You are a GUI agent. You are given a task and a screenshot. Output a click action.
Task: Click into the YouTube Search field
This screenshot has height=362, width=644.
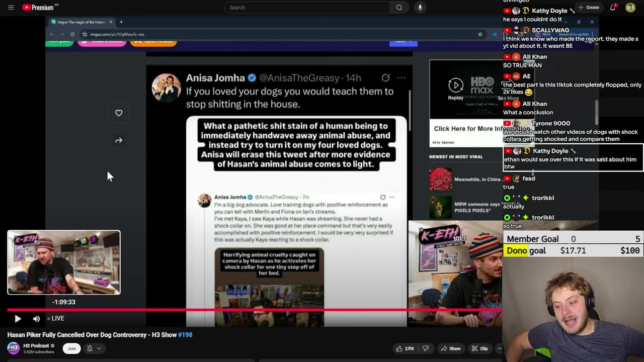[x=307, y=8]
